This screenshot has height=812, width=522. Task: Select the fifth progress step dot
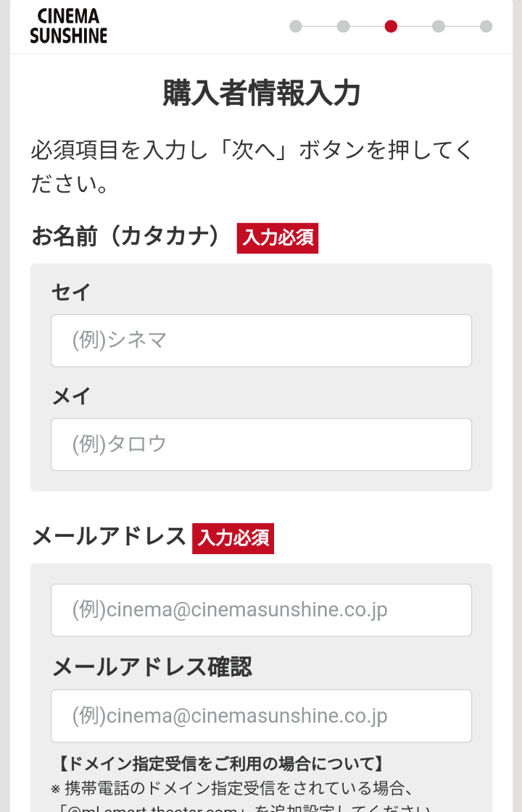click(486, 26)
